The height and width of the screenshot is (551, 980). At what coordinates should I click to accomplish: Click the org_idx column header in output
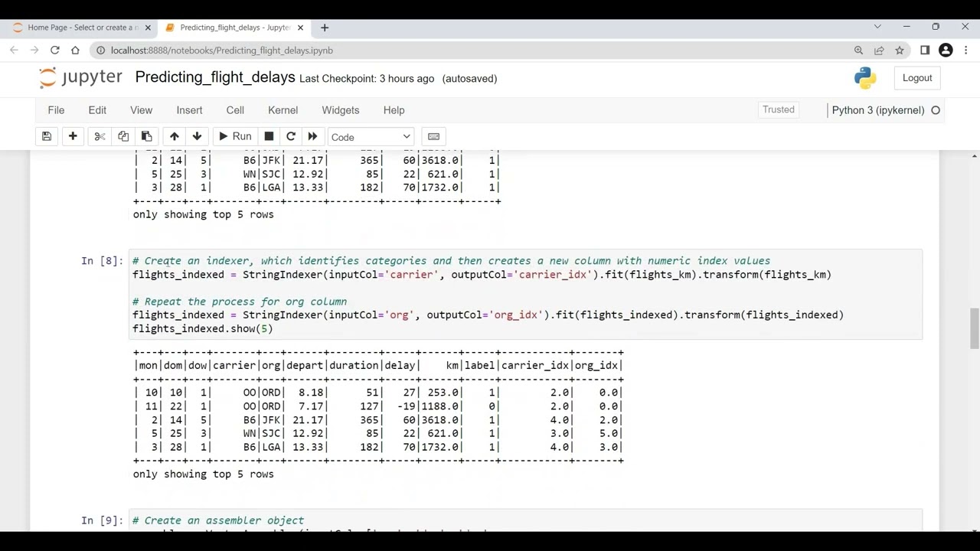[x=596, y=365]
